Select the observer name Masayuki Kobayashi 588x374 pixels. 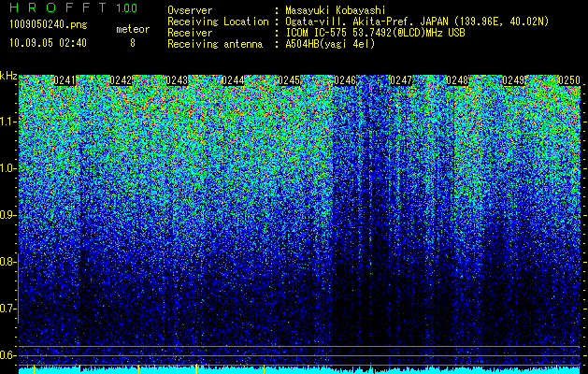[x=336, y=10]
